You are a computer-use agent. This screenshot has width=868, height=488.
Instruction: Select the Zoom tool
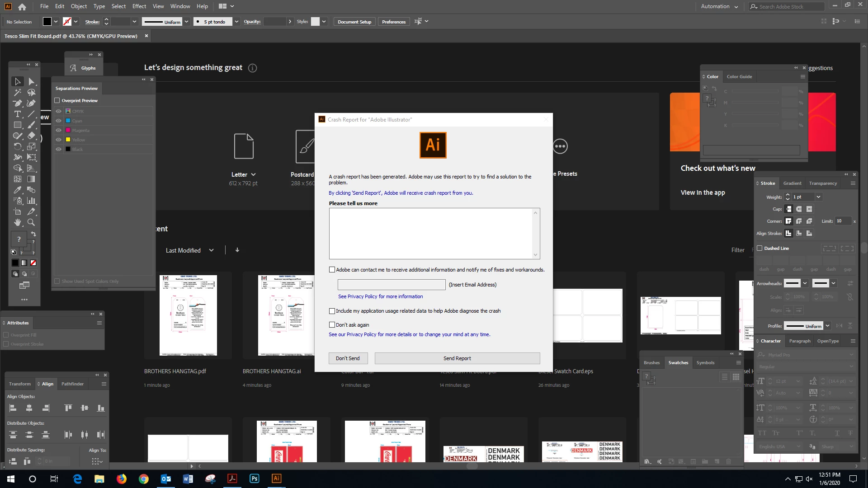coord(31,222)
